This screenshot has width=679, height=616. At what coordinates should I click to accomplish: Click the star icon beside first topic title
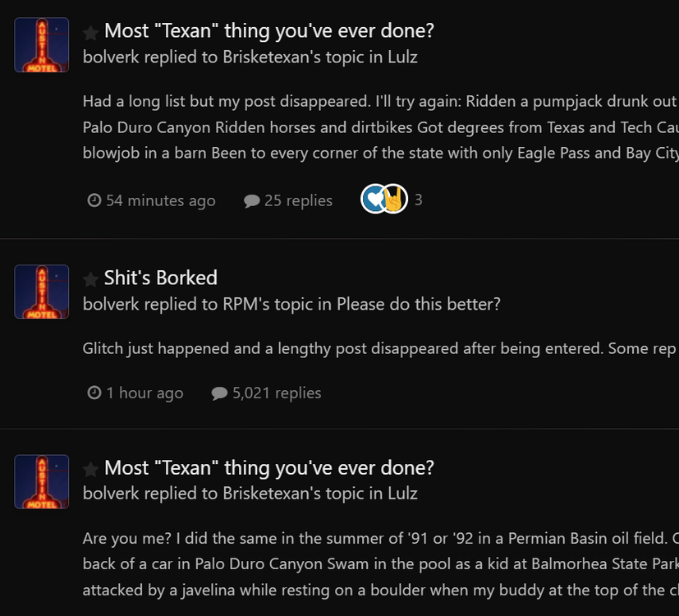tap(90, 33)
